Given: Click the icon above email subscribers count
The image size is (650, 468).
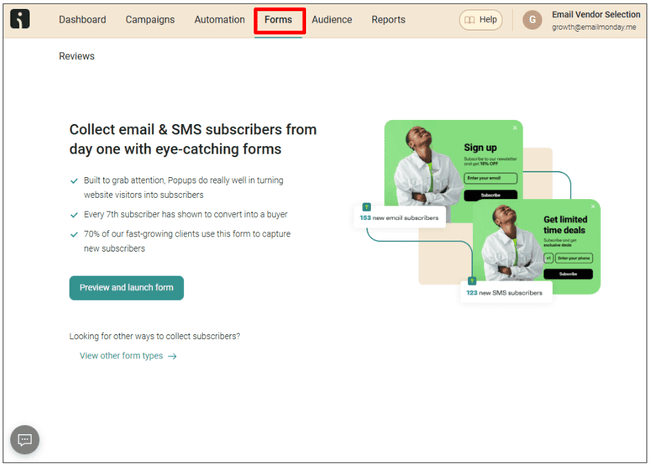Looking at the screenshot, I should pyautogui.click(x=367, y=206).
